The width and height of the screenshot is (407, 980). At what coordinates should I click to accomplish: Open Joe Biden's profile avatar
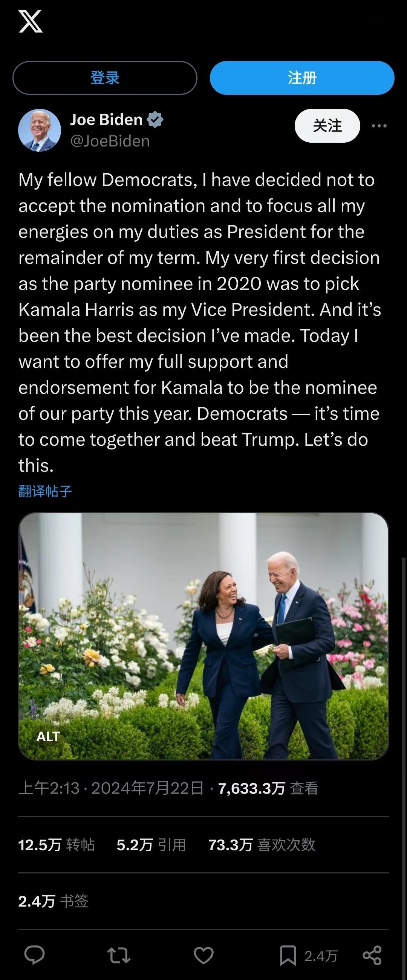(40, 131)
